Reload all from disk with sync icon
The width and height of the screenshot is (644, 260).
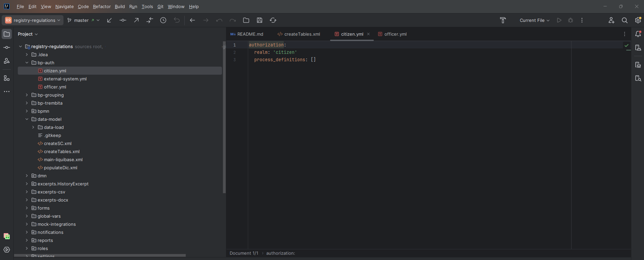click(x=273, y=20)
